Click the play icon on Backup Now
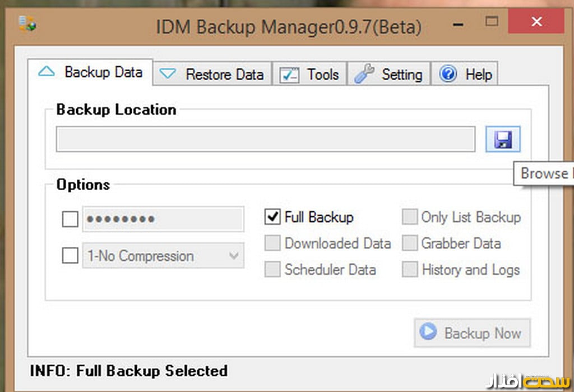Screen dimensions: 574x392 tap(428, 332)
